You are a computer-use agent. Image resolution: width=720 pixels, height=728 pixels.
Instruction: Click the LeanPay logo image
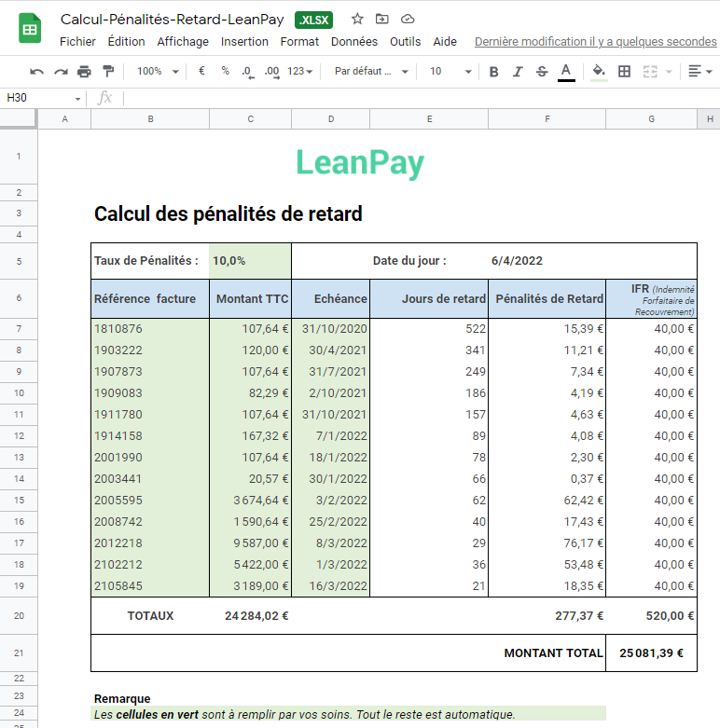coord(360,162)
